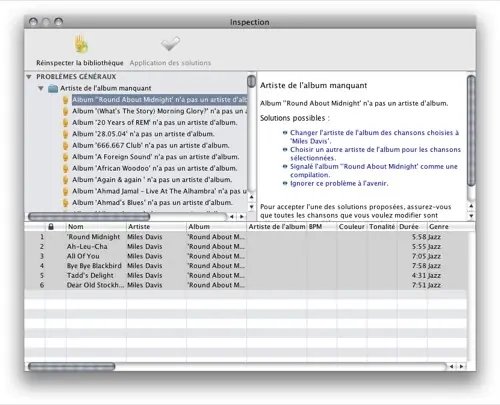The height and width of the screenshot is (405, 500).
Task: Click the details pane vertical scrollbar thumb
Action: (471, 131)
